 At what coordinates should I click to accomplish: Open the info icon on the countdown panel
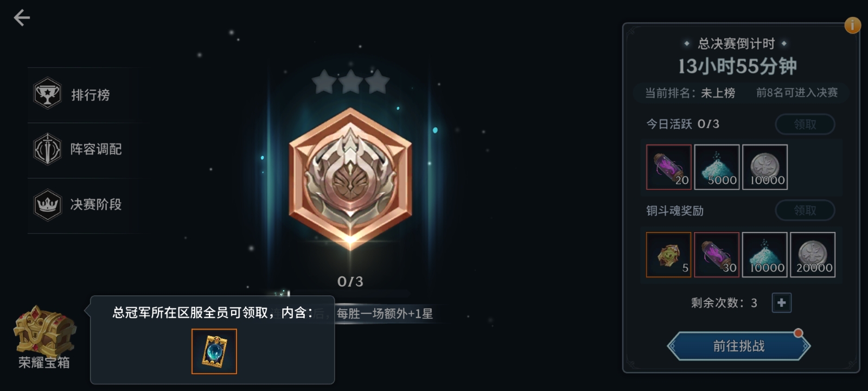point(853,24)
